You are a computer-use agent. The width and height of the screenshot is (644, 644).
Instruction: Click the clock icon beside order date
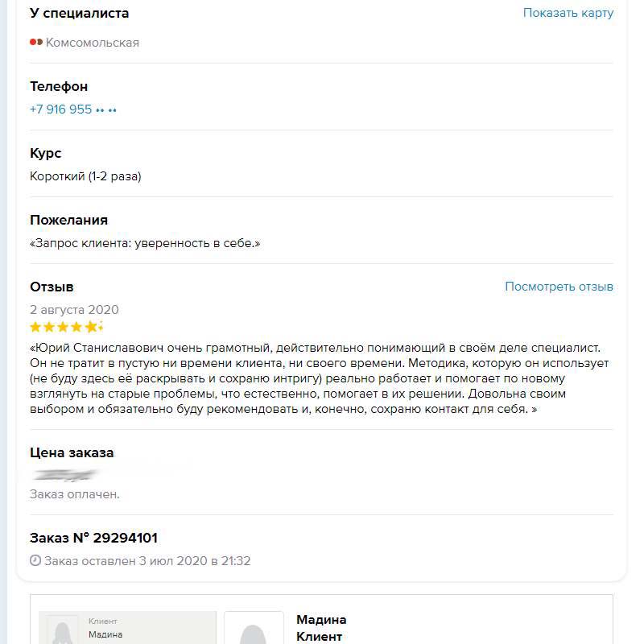tap(35, 560)
